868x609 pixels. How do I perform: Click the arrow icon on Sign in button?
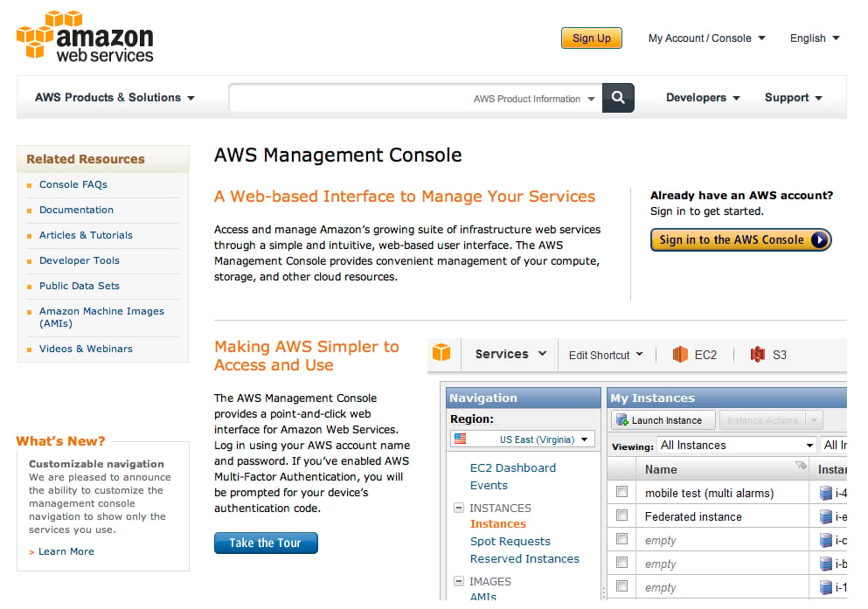(819, 239)
